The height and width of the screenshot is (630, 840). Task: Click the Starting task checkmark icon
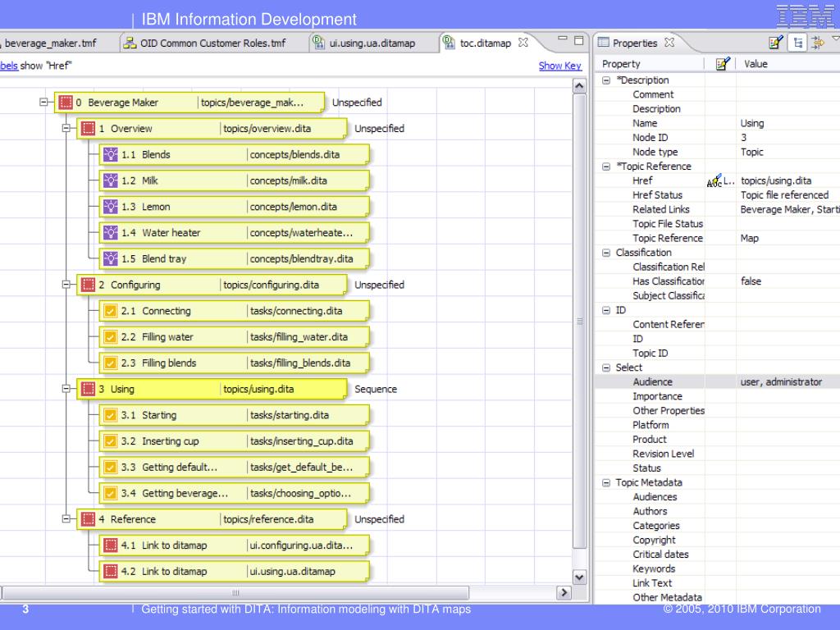[x=111, y=415]
